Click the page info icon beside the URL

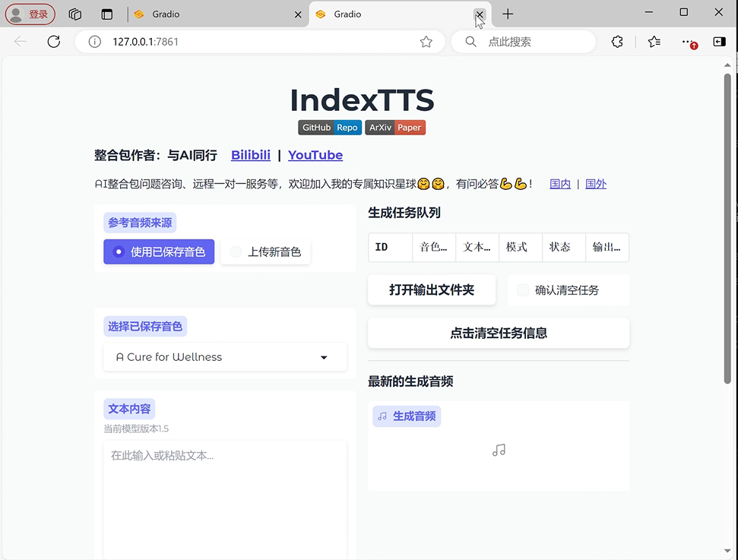[95, 42]
